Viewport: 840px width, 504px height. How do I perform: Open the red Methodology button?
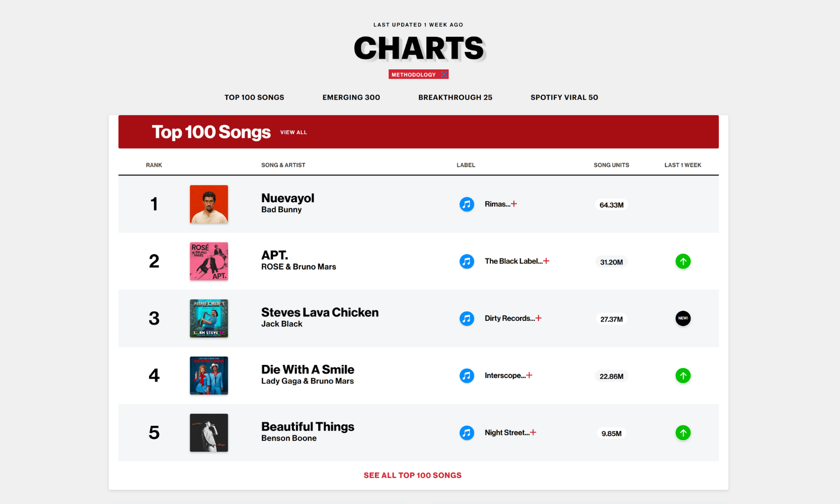coord(418,75)
